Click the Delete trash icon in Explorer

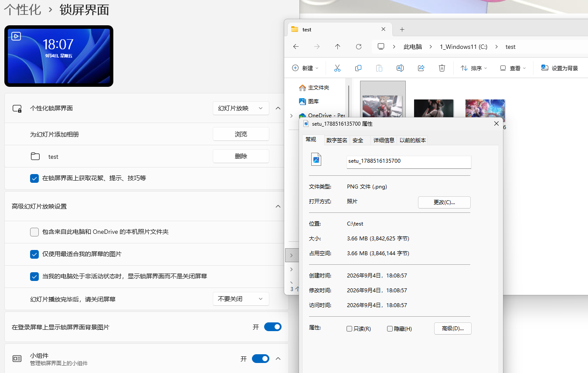point(442,68)
